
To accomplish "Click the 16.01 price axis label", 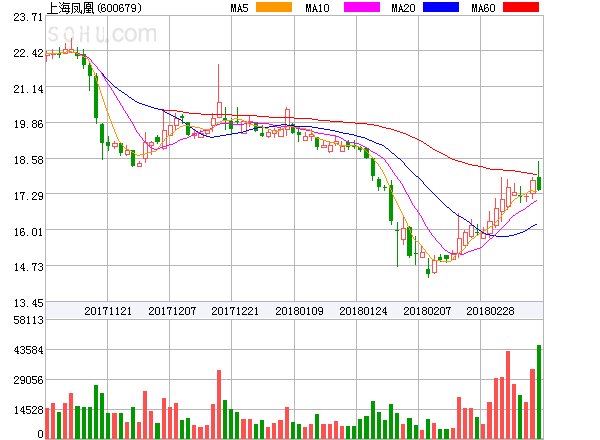I will pyautogui.click(x=28, y=232).
